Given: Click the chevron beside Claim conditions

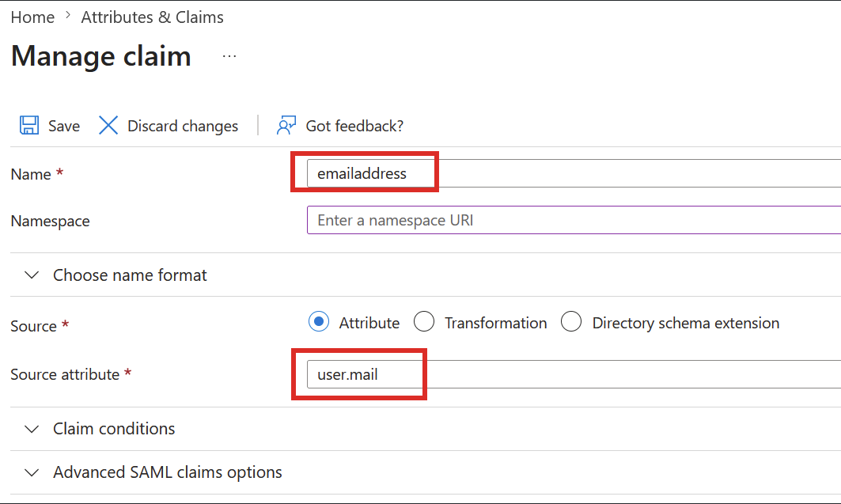Looking at the screenshot, I should click(x=32, y=429).
